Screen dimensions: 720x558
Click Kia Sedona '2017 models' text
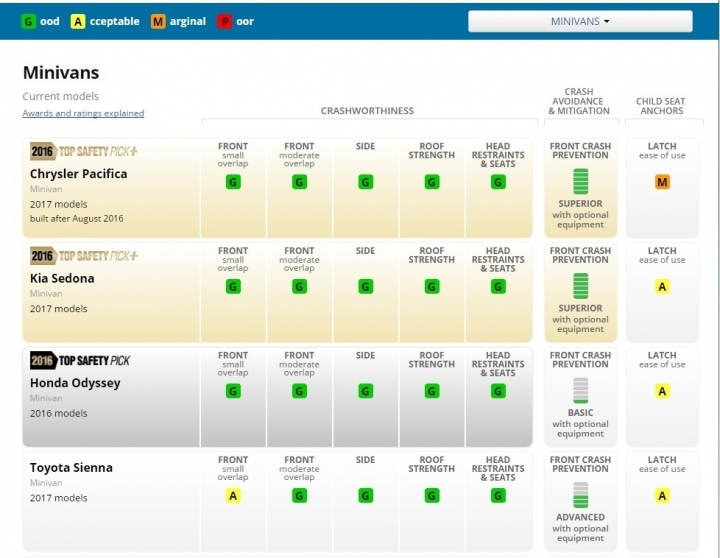click(58, 309)
